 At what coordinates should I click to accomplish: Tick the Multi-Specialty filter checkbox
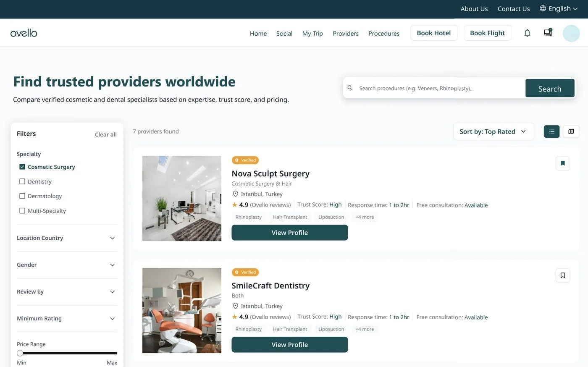(x=22, y=211)
